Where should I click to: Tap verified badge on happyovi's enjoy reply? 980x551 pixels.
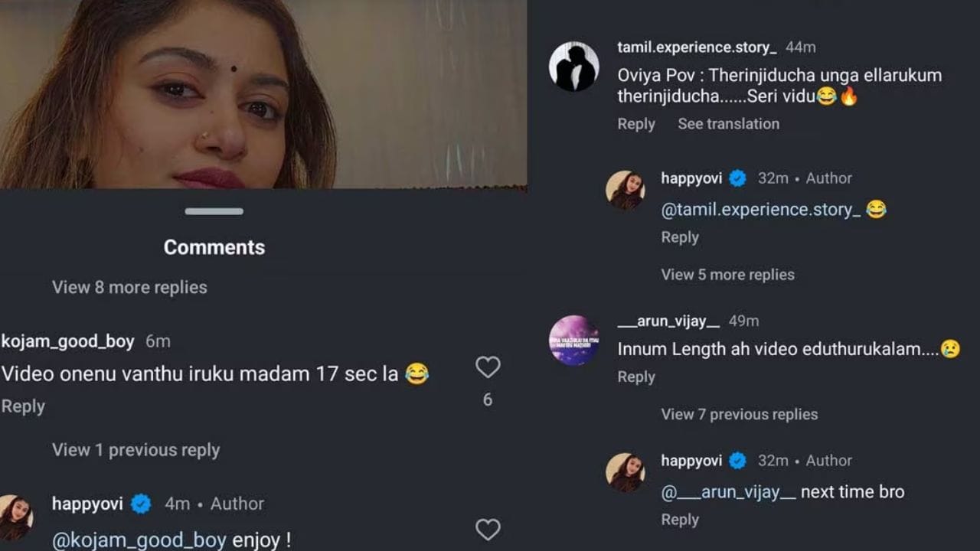coord(141,504)
